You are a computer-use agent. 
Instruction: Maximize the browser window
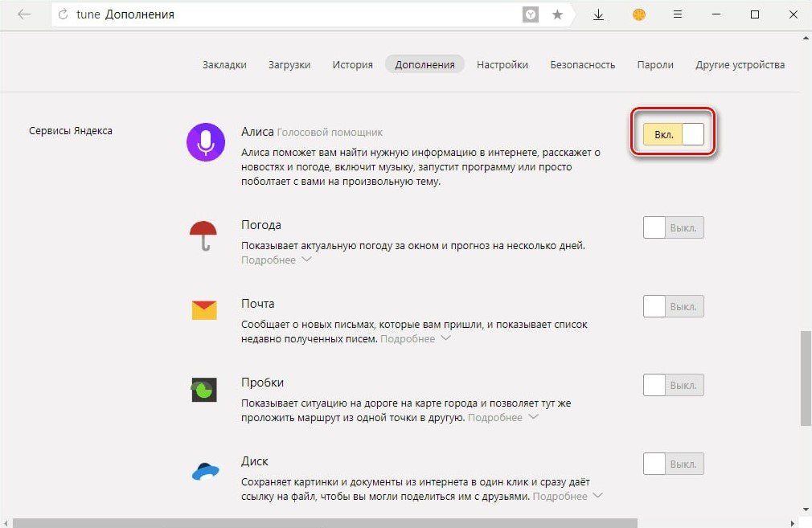click(755, 14)
